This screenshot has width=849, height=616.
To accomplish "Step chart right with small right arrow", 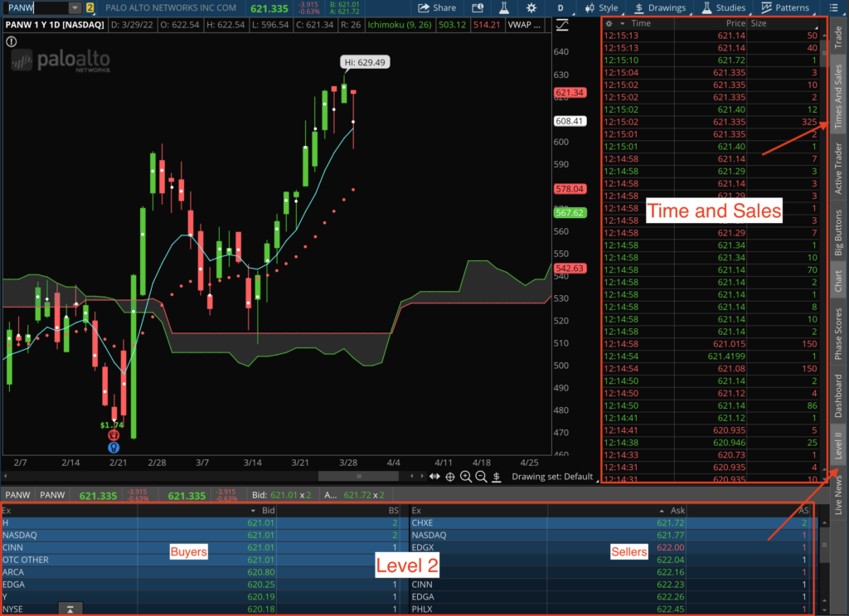I will point(422,477).
